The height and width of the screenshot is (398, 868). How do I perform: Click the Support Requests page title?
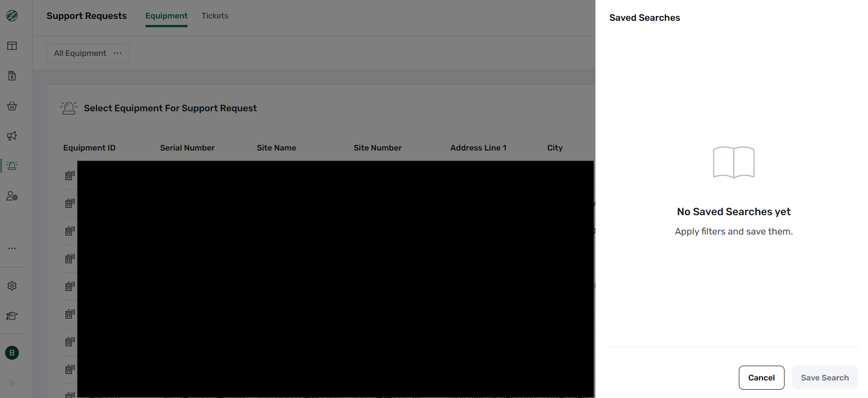[87, 16]
